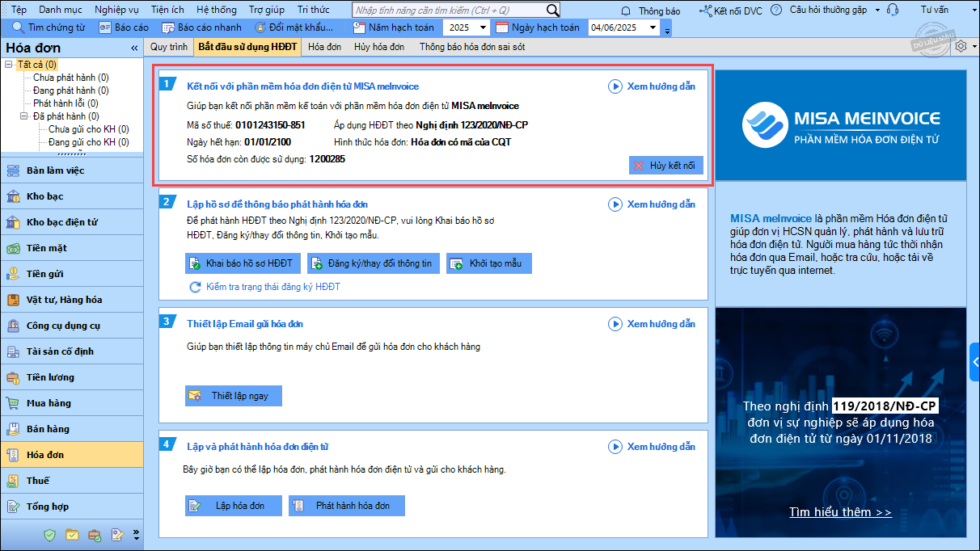Click the folder checkmark icon in sidebar footer

(x=72, y=535)
